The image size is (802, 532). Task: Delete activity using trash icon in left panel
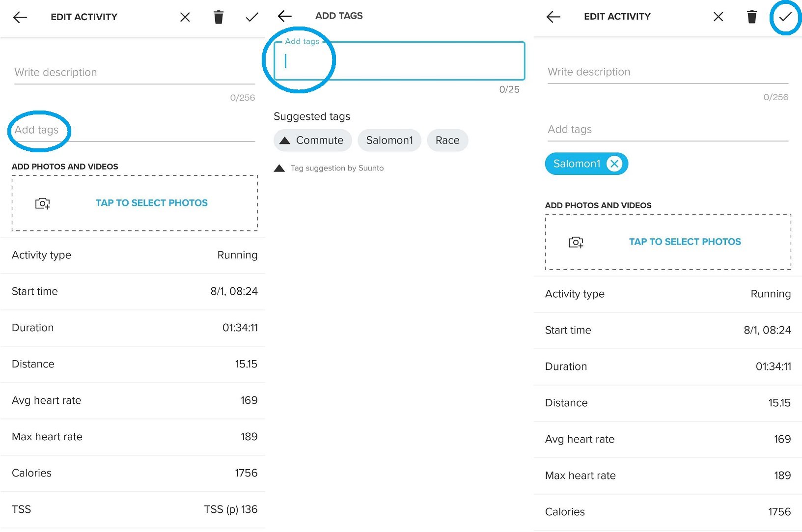point(219,17)
